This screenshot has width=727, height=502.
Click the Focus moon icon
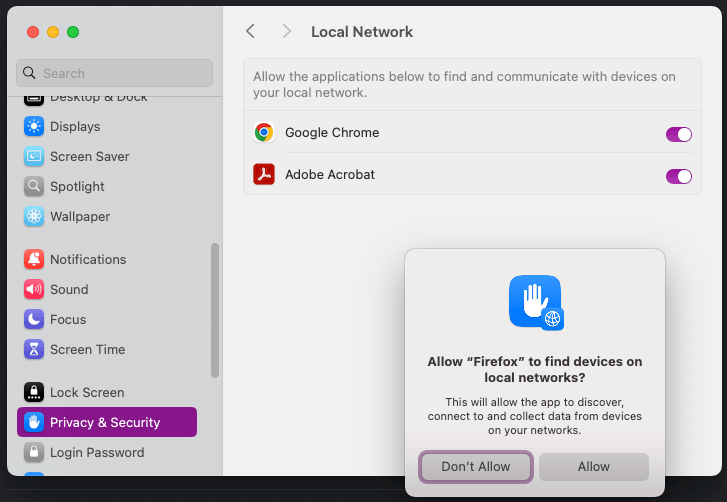tap(34, 320)
